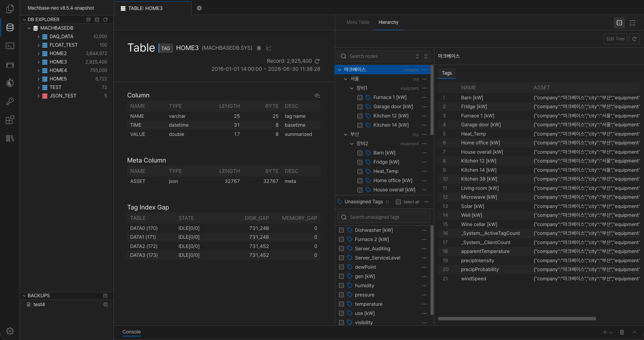This screenshot has width=644, height=340.
Task: Expand the HOME4 table tree item
Action: click(x=38, y=70)
